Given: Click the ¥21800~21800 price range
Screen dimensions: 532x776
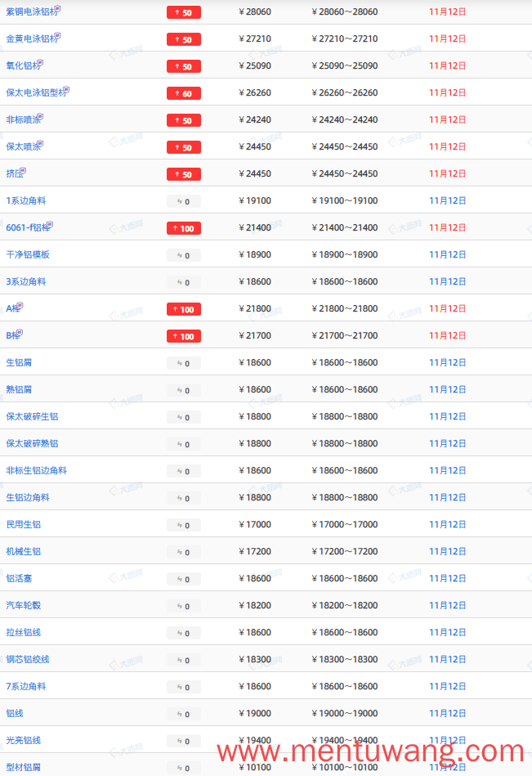Looking at the screenshot, I should pyautogui.click(x=345, y=308).
